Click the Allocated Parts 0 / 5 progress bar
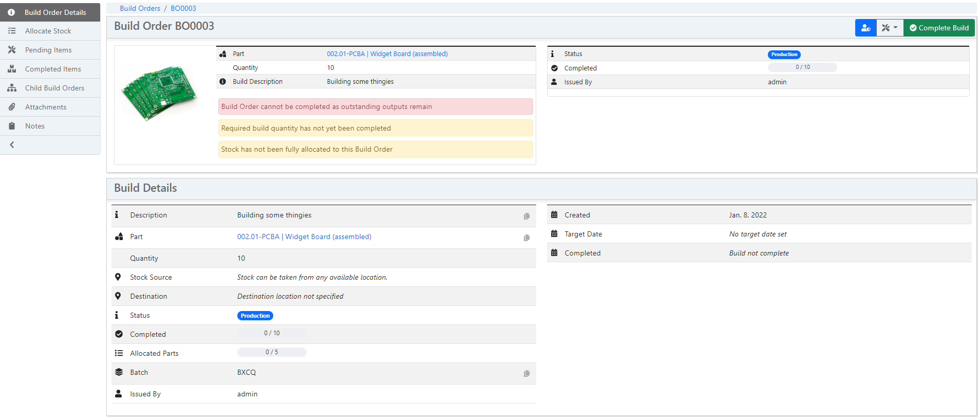The height and width of the screenshot is (419, 980). click(272, 352)
